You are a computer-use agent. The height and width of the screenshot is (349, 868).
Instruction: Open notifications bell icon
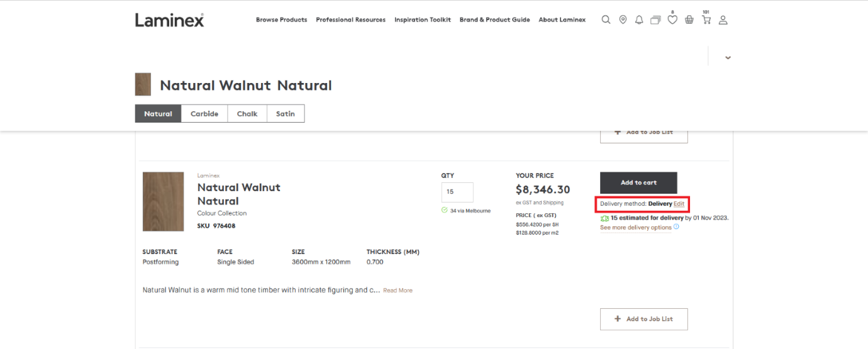tap(639, 19)
